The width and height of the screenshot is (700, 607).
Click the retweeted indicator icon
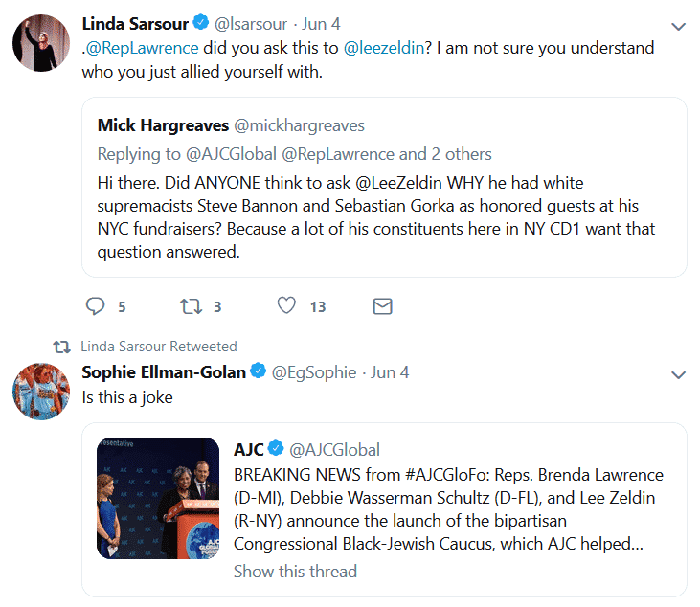pyautogui.click(x=60, y=347)
